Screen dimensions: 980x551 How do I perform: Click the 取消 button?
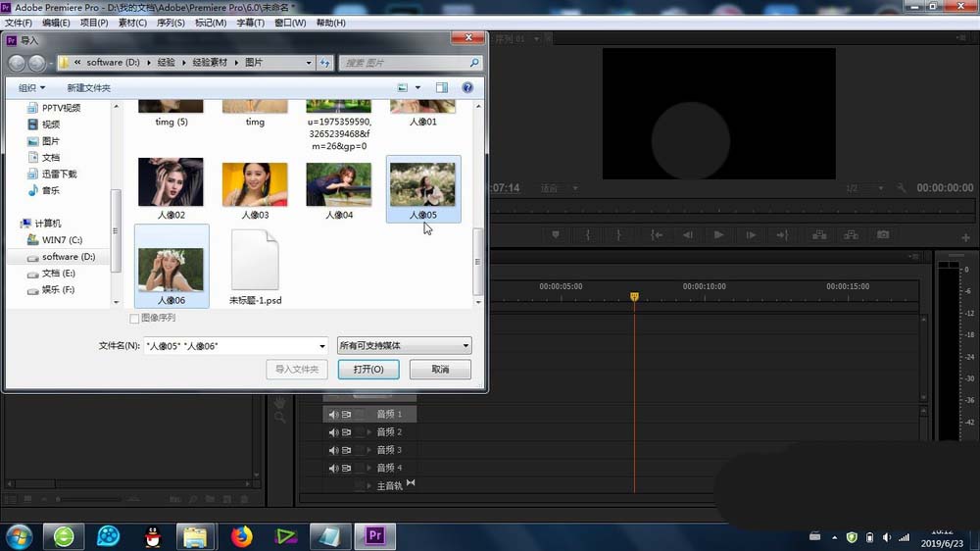click(x=440, y=369)
